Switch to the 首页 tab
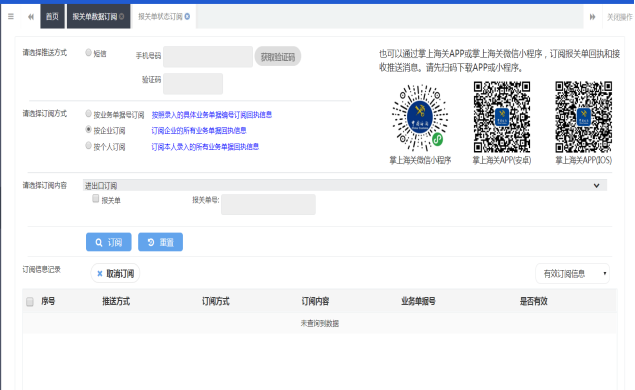The image size is (635, 390). click(x=52, y=17)
